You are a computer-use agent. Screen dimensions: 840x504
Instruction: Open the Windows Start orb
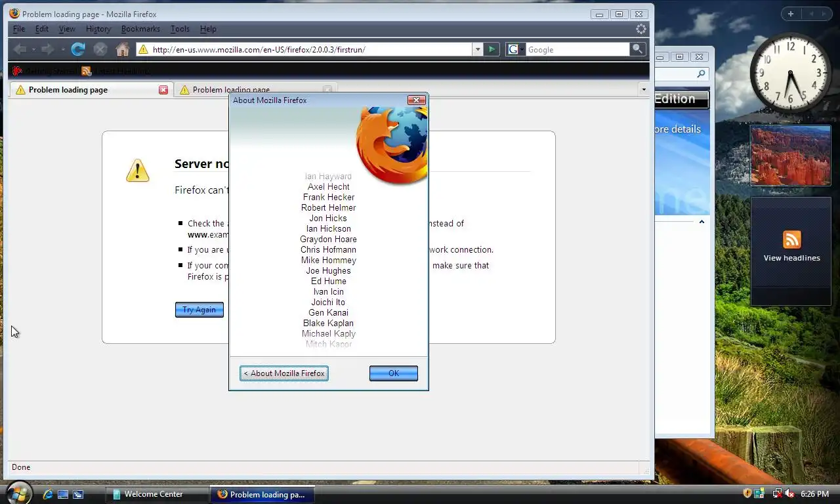[18, 493]
